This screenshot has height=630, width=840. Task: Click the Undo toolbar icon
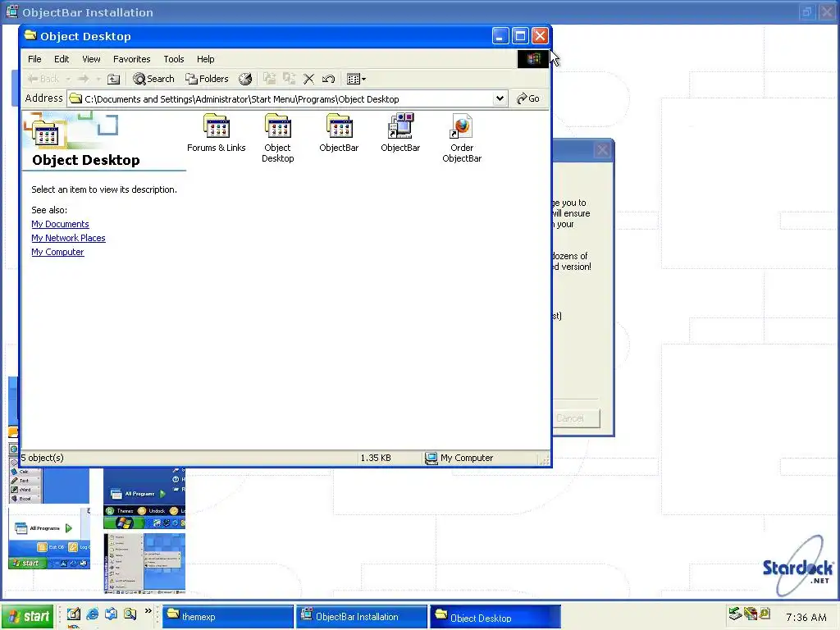pos(328,80)
